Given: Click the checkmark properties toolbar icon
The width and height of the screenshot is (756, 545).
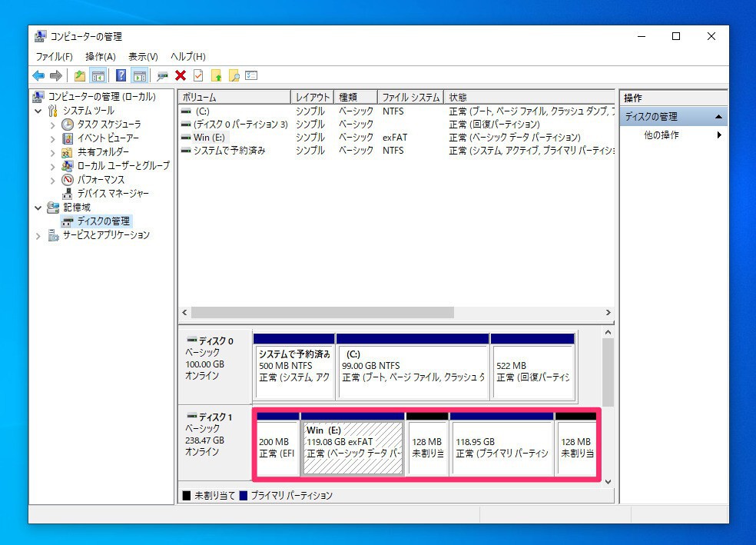Looking at the screenshot, I should 198,75.
